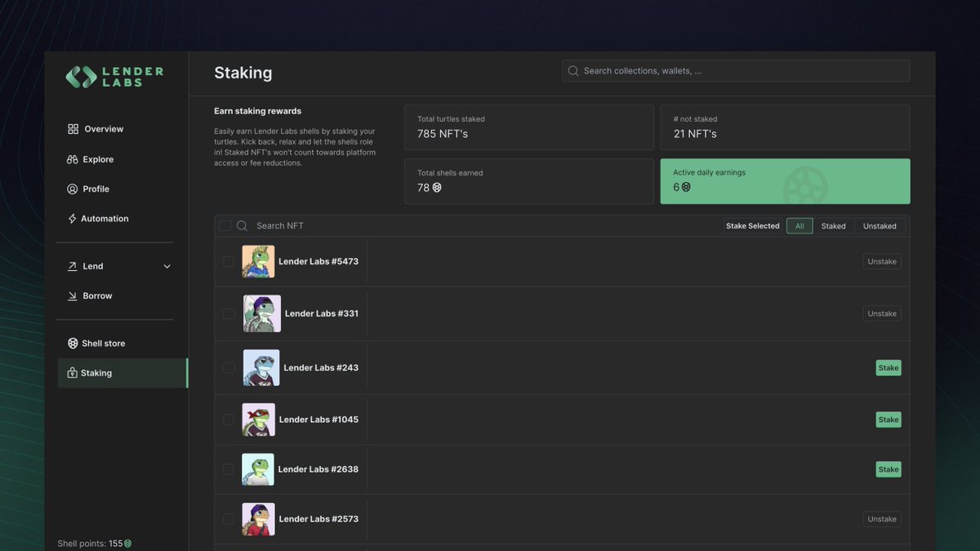Open Lender Labs #243 turtle thumbnail
This screenshot has height=551, width=980.
(x=261, y=367)
